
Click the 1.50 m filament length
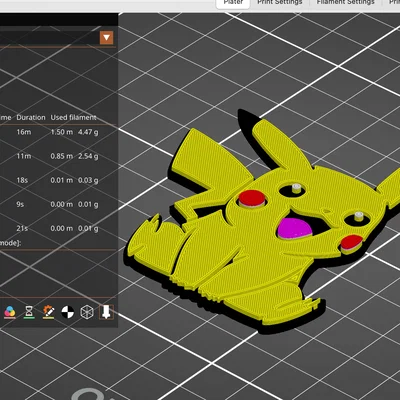click(x=62, y=132)
